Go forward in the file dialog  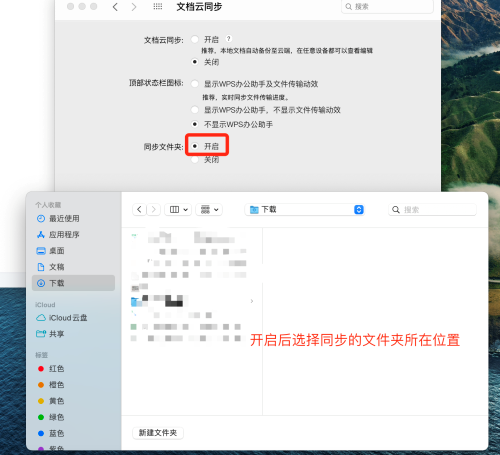153,210
